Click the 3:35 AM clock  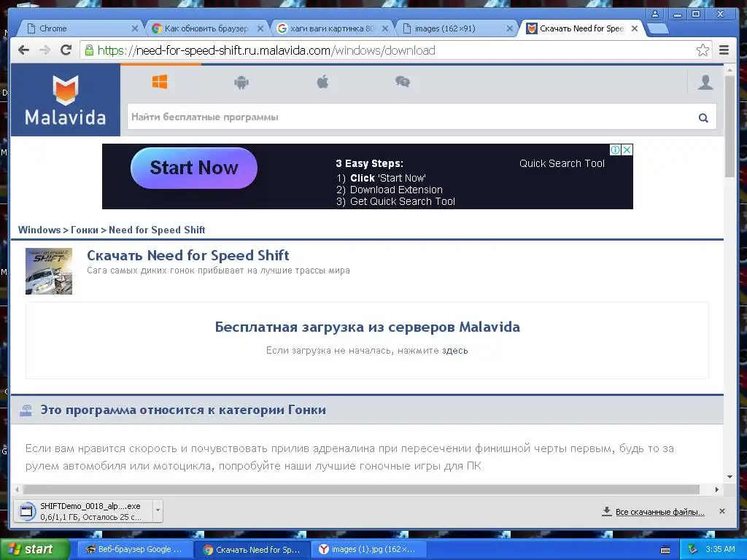click(x=720, y=549)
